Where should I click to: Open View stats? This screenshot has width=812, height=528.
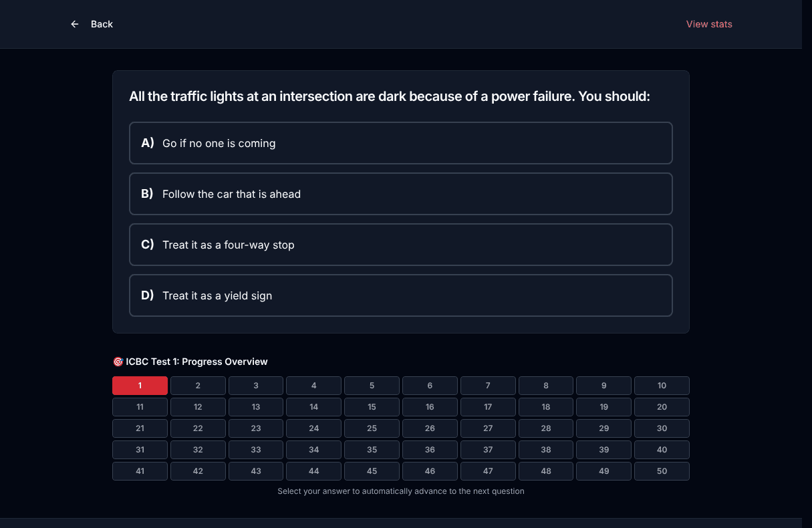click(709, 24)
